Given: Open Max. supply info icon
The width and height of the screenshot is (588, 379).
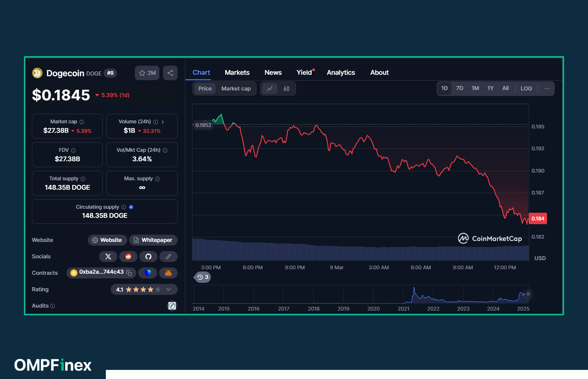Looking at the screenshot, I should [x=157, y=179].
